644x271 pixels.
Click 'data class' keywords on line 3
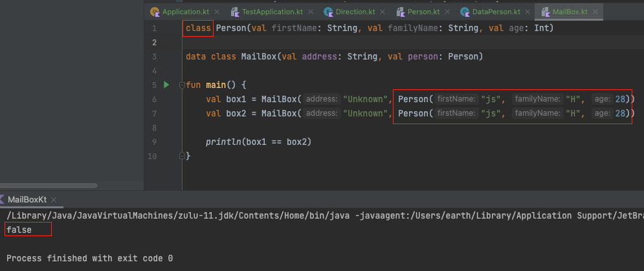(211, 57)
